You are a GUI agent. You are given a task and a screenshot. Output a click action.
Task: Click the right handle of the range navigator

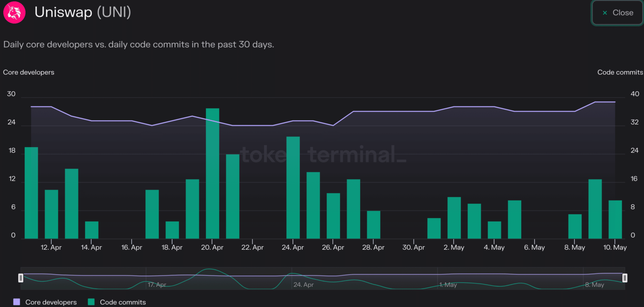[x=625, y=278]
